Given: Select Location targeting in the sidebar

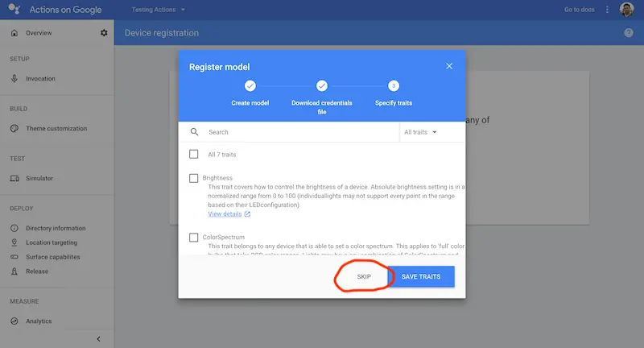Looking at the screenshot, I should pyautogui.click(x=52, y=242).
